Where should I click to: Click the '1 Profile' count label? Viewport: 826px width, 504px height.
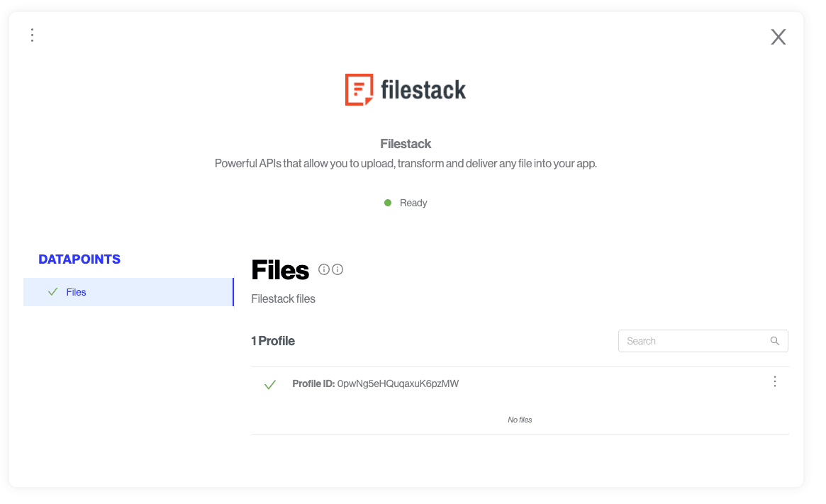pyautogui.click(x=273, y=341)
